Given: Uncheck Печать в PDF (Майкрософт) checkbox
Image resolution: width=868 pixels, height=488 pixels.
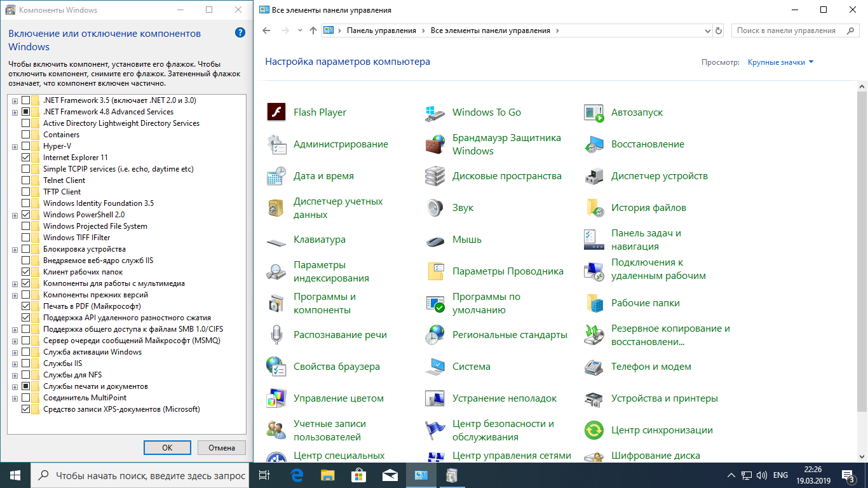Looking at the screenshot, I should [25, 306].
